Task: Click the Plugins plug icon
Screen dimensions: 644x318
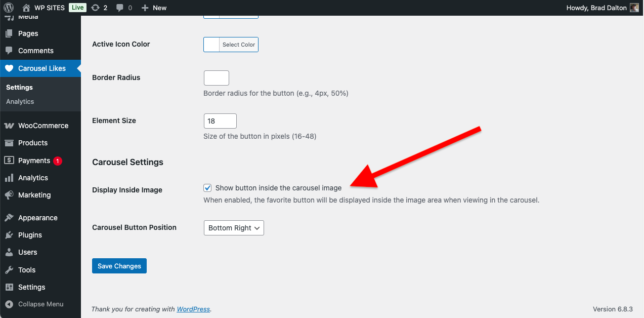Action: (x=9, y=235)
